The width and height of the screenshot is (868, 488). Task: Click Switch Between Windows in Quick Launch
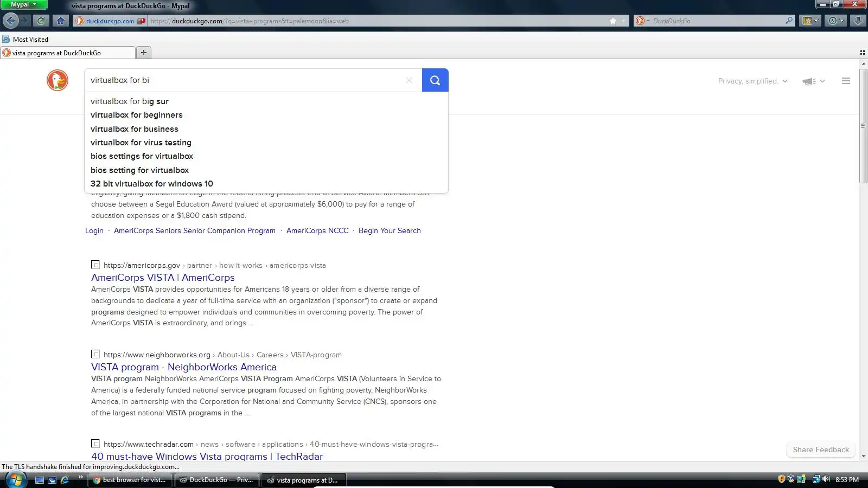52,480
